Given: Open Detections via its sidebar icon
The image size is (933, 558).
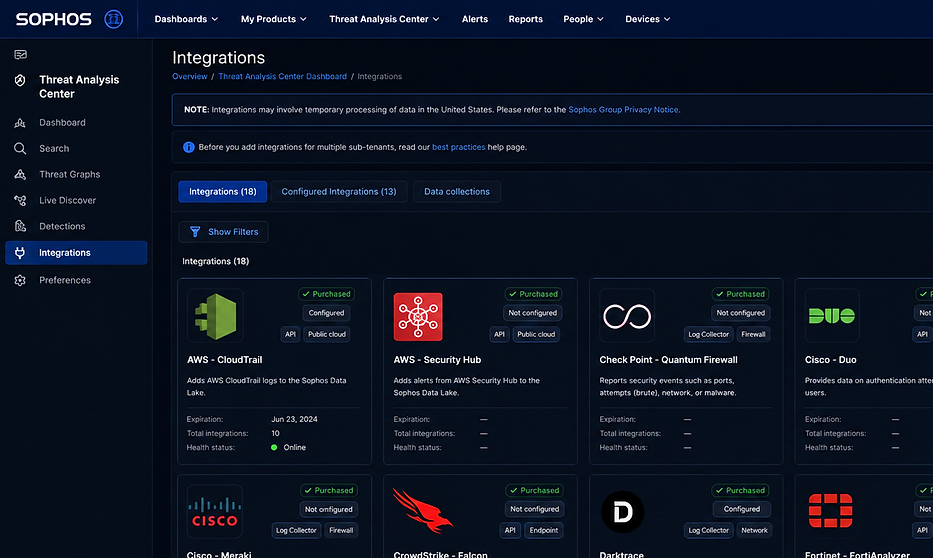Looking at the screenshot, I should point(20,226).
